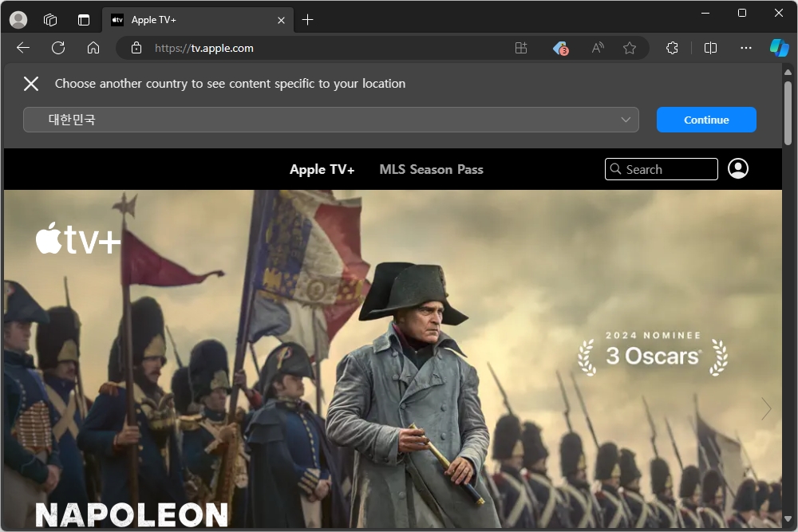Click the Search input field
The image size is (798, 532).
tap(661, 169)
